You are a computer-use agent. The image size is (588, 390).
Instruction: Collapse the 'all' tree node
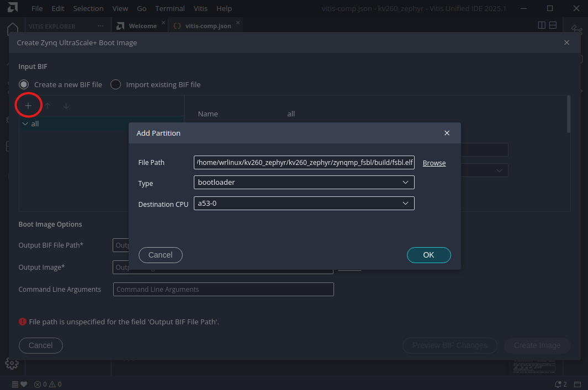[x=25, y=124]
